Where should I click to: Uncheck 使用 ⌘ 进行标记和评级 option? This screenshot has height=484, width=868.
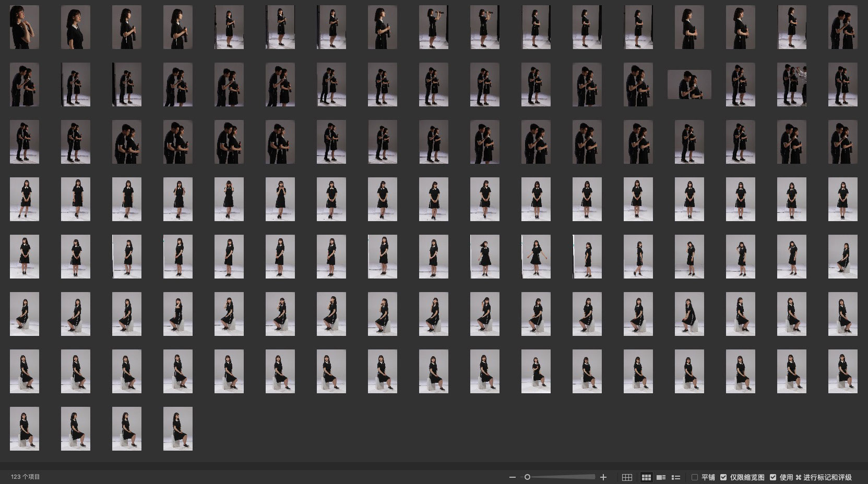pos(773,477)
